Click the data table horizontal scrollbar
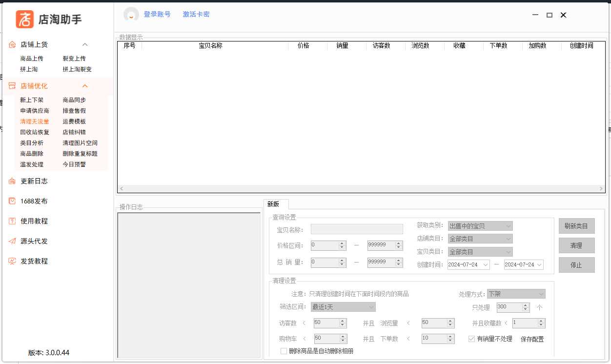This screenshot has height=364, width=611. click(x=361, y=188)
